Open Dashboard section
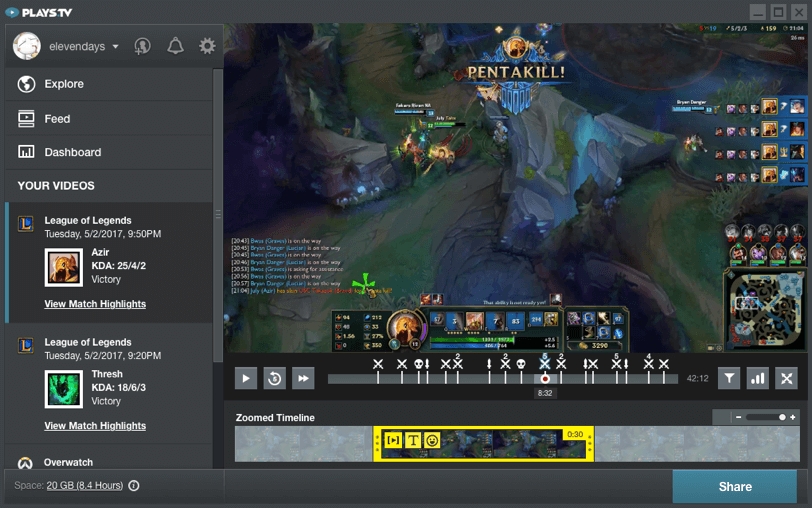 (109, 152)
